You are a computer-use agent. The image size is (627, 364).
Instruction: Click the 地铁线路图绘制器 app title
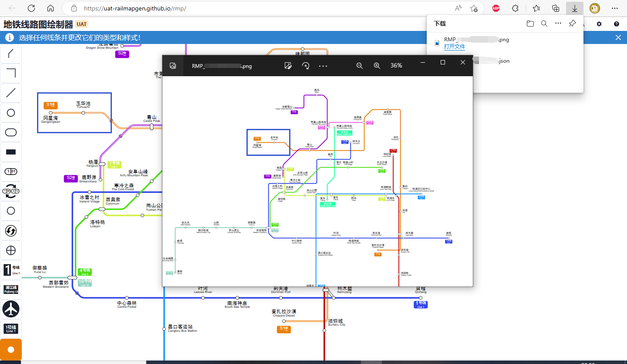38,24
